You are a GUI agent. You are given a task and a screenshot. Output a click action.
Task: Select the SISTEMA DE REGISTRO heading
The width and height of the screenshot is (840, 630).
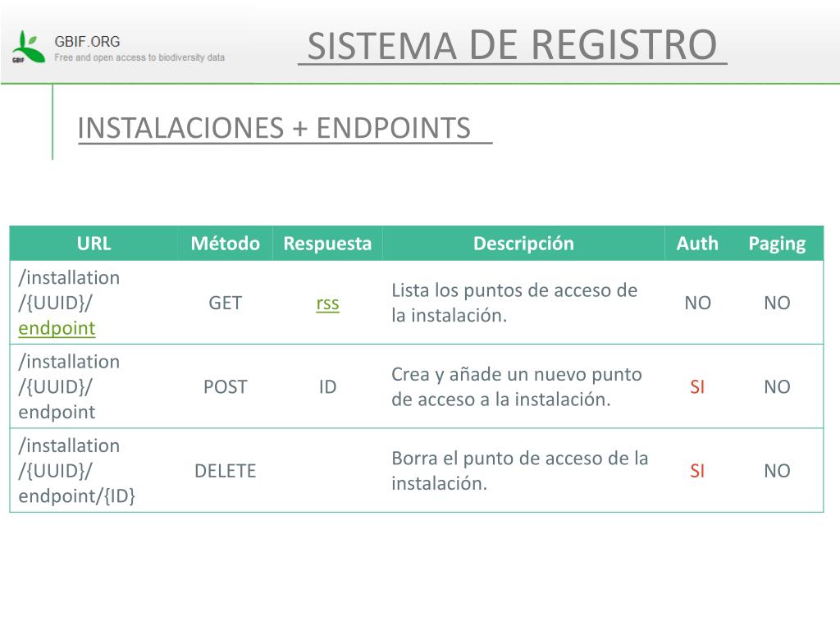pos(512,45)
